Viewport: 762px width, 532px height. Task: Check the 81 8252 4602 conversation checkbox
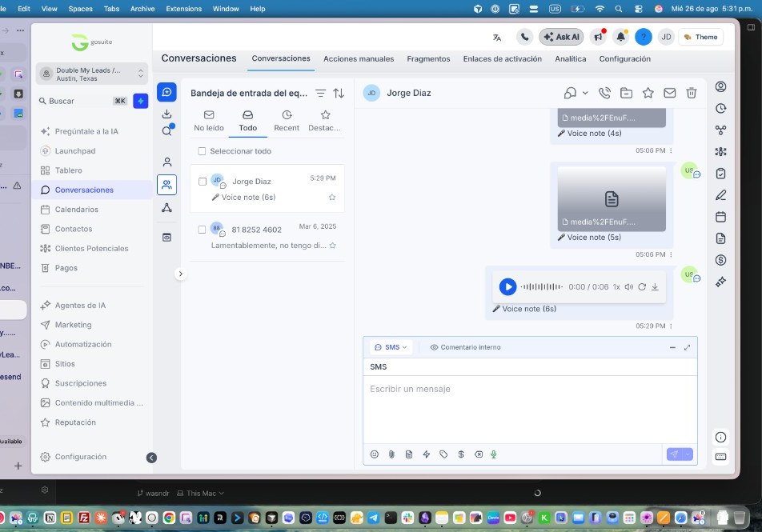pyautogui.click(x=202, y=230)
